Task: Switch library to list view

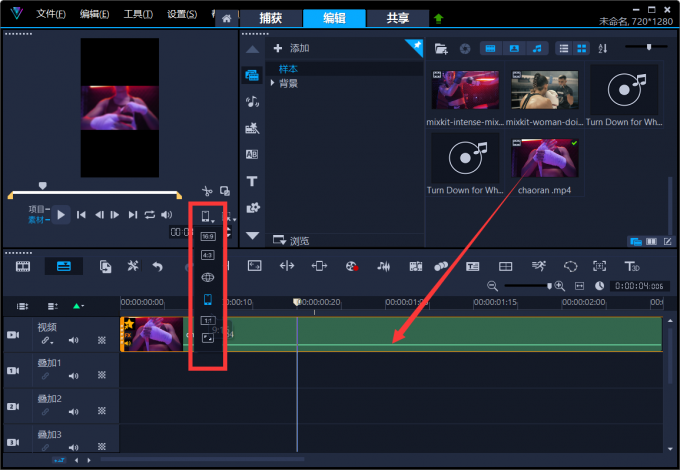Action: [564, 49]
